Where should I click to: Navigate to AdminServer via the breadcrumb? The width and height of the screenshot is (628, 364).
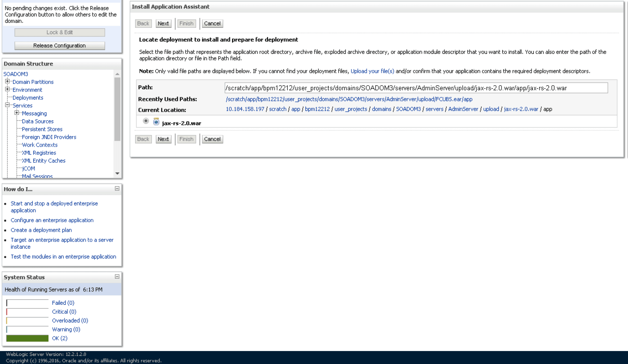(463, 109)
